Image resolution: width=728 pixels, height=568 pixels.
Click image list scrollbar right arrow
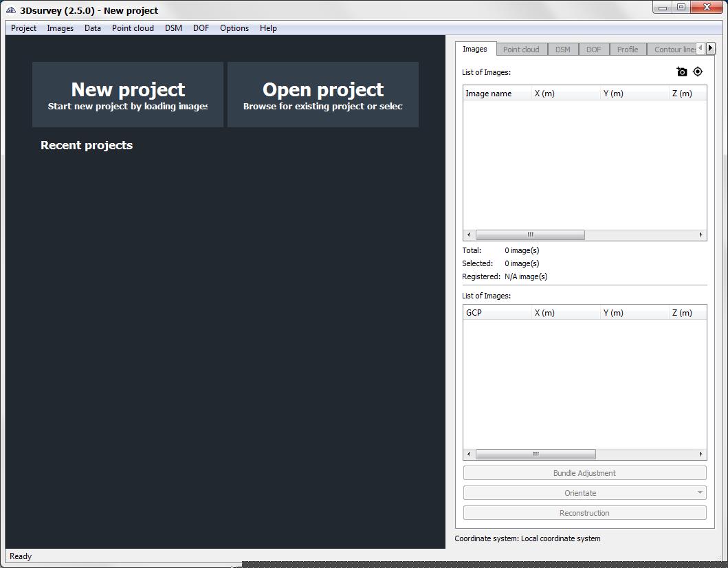pos(701,234)
